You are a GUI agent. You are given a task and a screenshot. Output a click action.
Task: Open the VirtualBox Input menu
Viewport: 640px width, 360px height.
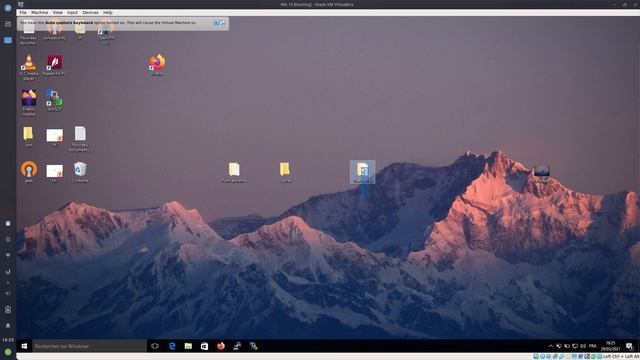[x=72, y=13]
